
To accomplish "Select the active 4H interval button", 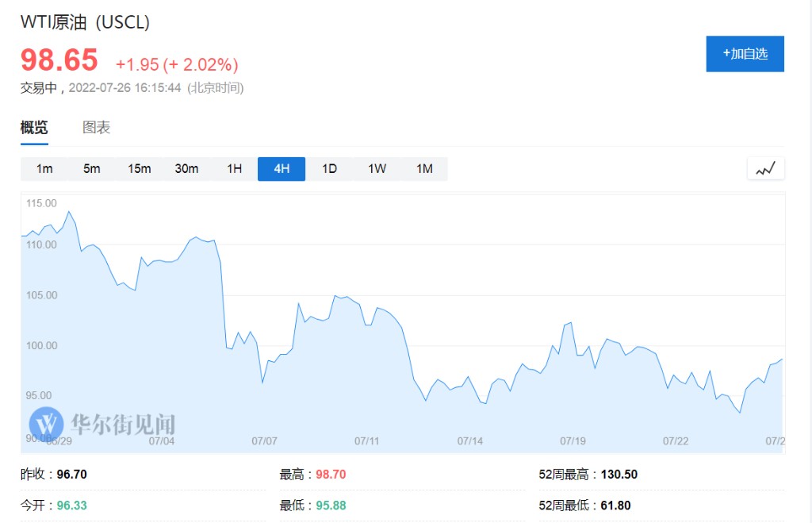I will coord(282,168).
